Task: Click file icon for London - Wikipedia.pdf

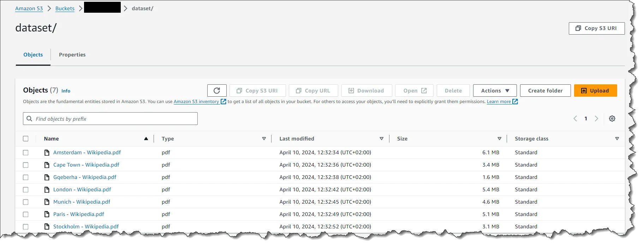Action: [x=47, y=190]
